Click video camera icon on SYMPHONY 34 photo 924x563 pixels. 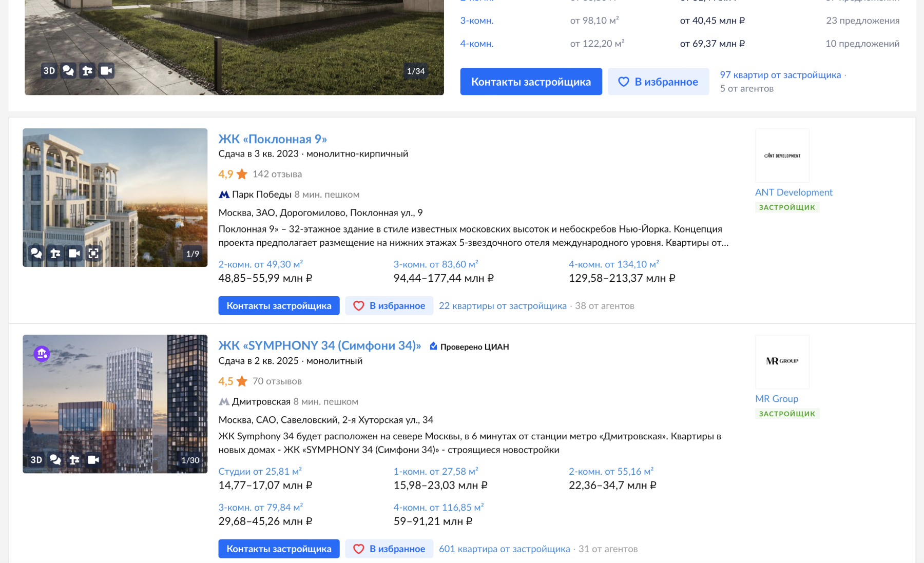[93, 460]
